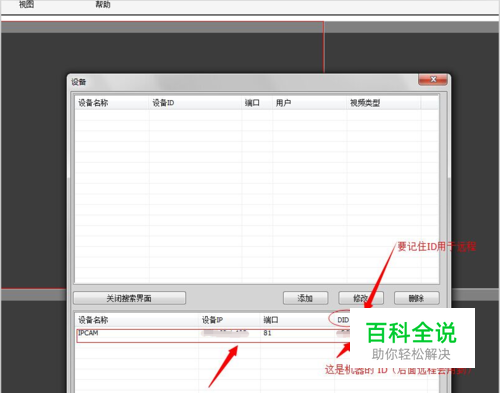500x393 pixels.
Task: Open the 视图 menu
Action: point(26,4)
